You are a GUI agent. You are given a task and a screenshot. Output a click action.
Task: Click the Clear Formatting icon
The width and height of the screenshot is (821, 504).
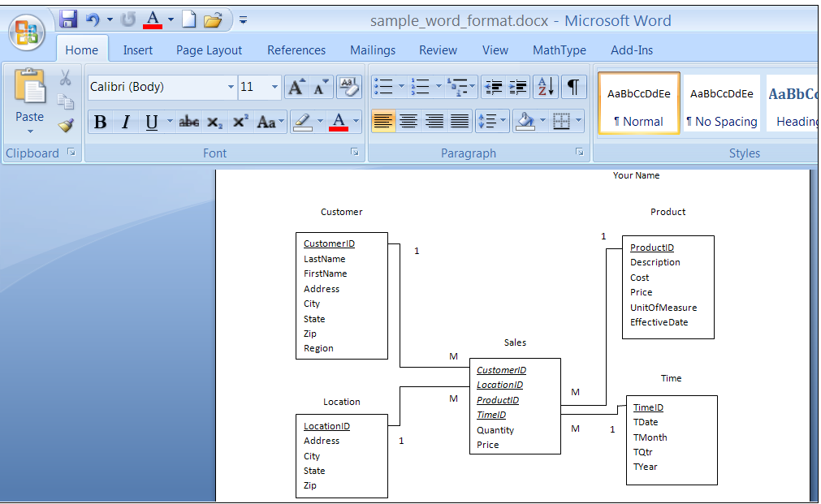(348, 87)
